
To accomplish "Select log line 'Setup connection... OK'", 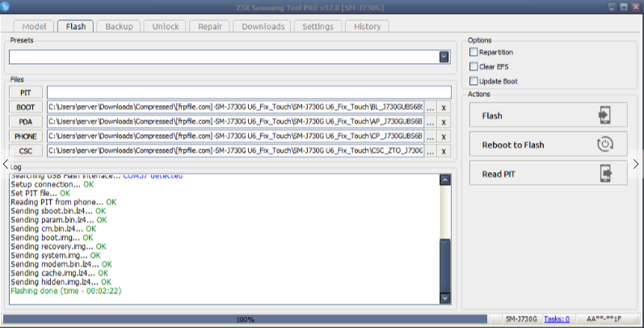I will click(53, 184).
